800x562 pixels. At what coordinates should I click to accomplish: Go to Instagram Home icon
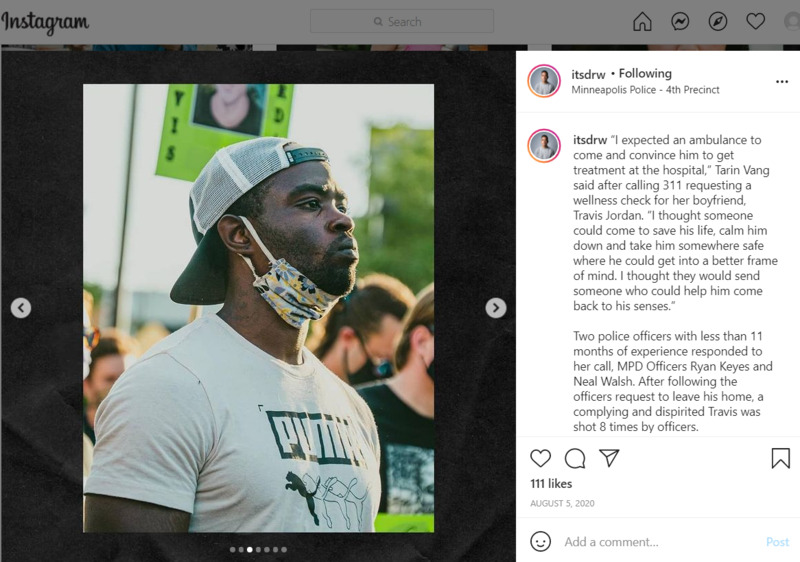642,21
